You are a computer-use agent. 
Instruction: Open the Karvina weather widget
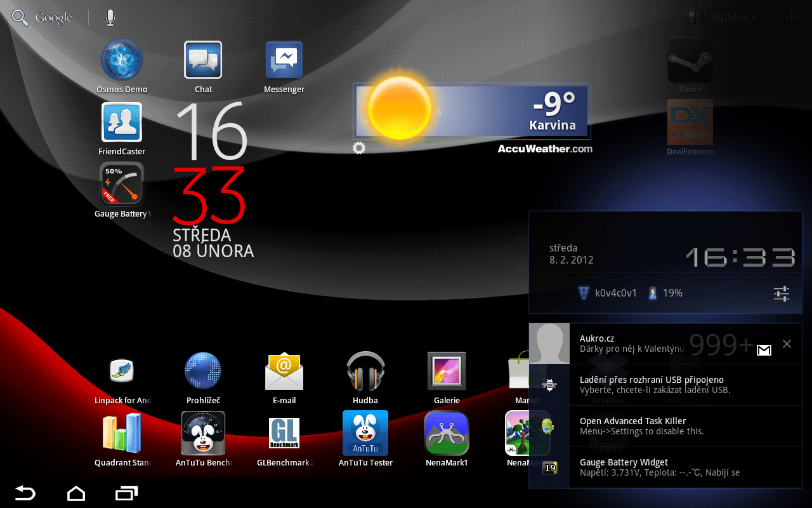[472, 111]
